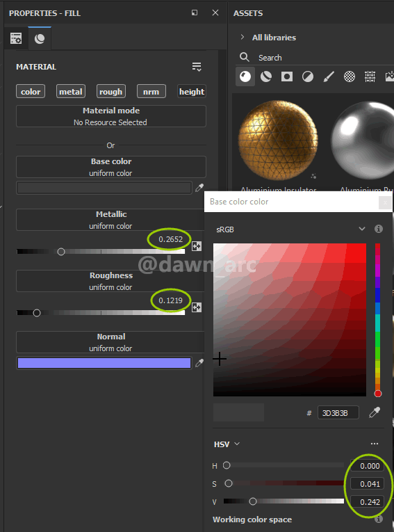Click the hex color input field
Viewport: 394px width, 532px height.
pyautogui.click(x=338, y=413)
